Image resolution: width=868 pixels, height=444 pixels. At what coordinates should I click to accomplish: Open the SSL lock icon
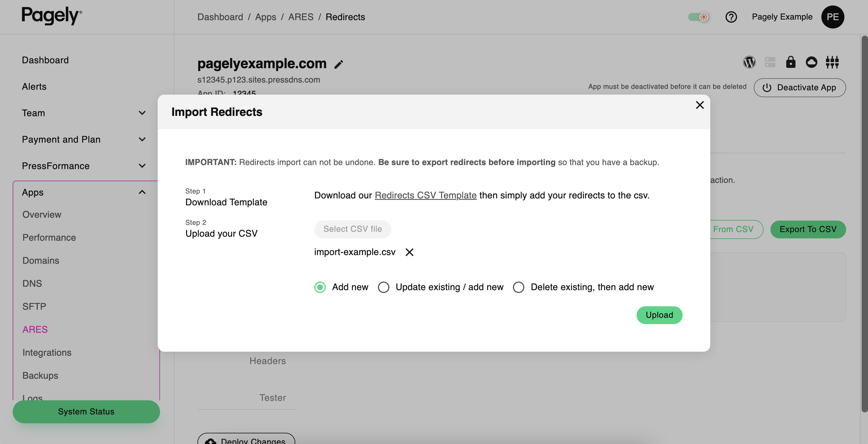[x=791, y=62]
